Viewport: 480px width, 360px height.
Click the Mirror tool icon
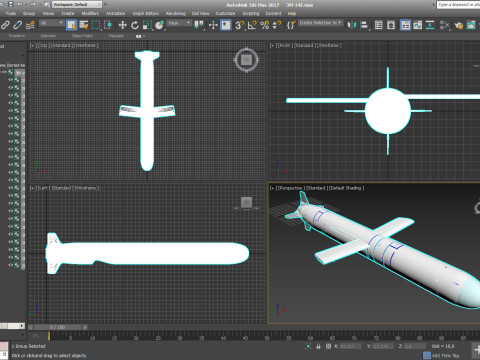351,25
